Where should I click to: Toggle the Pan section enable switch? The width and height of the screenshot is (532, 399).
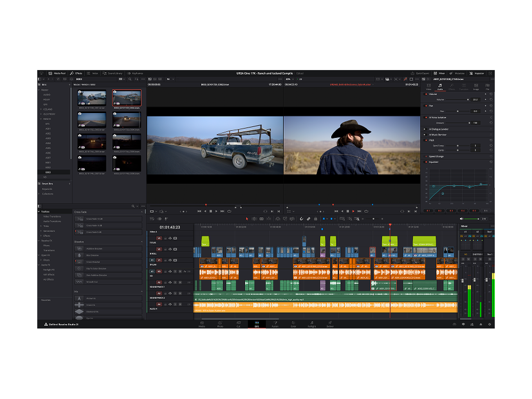(x=425, y=106)
